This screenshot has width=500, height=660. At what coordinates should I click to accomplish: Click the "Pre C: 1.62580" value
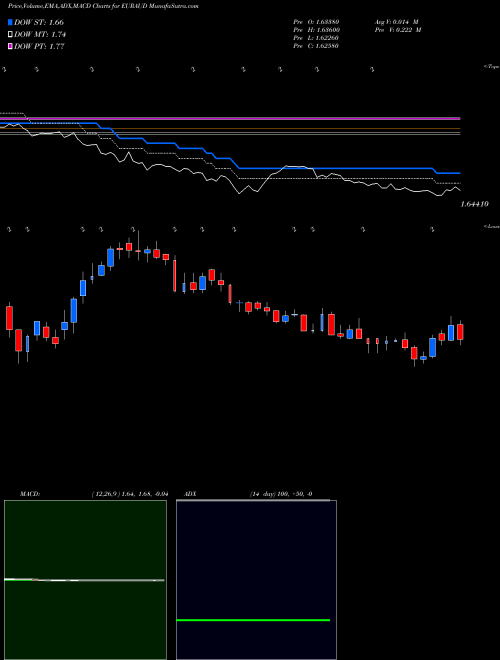316,46
